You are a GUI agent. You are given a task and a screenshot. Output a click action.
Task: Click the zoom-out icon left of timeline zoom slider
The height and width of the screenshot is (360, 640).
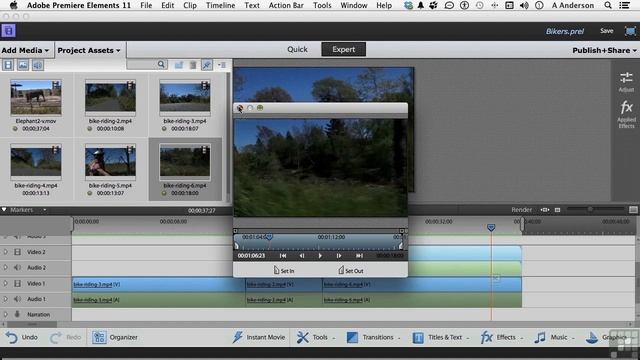pyautogui.click(x=558, y=210)
